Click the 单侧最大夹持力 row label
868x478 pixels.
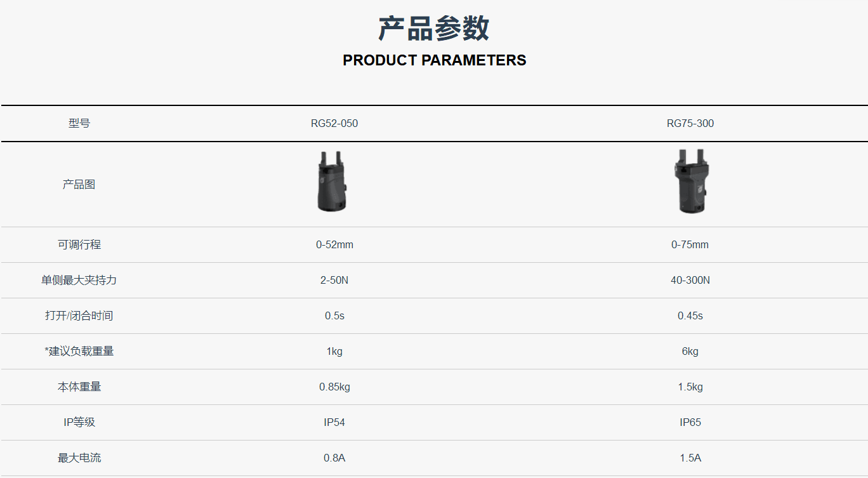(x=79, y=280)
